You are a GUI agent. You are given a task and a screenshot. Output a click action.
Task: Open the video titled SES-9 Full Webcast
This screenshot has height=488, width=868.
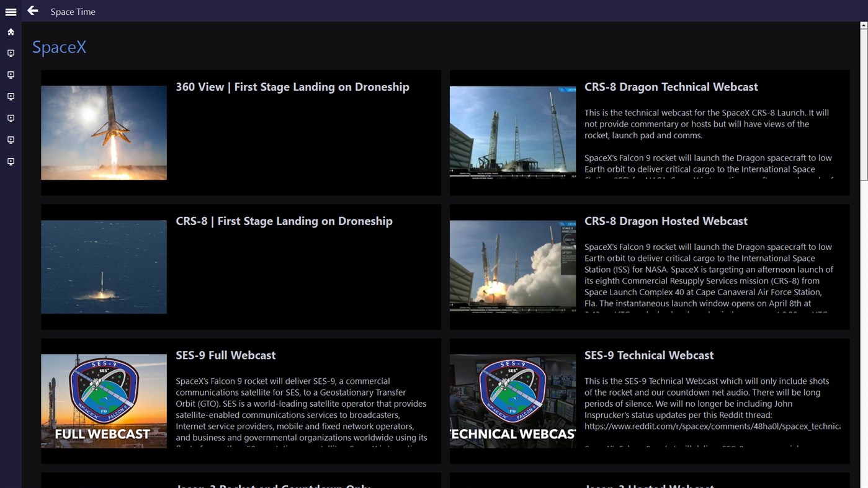tap(225, 355)
